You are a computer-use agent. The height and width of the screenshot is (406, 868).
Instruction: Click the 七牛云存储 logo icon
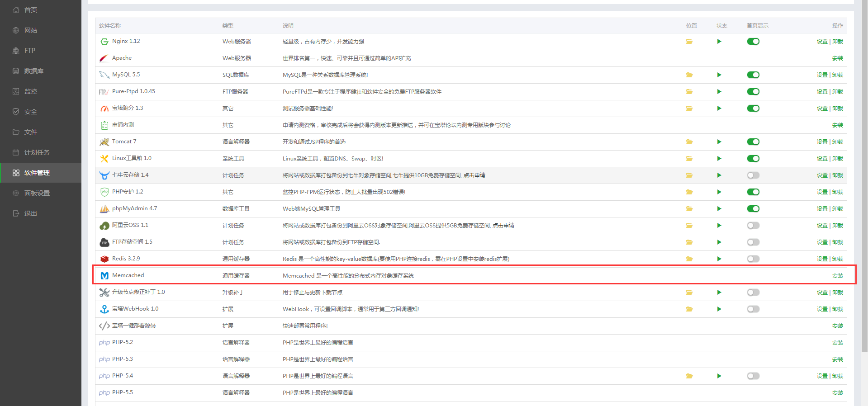[x=104, y=175]
